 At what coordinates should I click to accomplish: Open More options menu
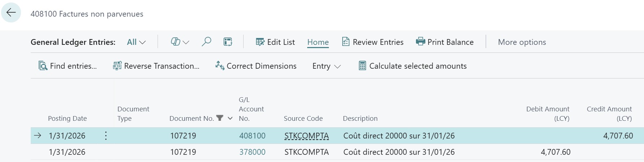coord(521,42)
